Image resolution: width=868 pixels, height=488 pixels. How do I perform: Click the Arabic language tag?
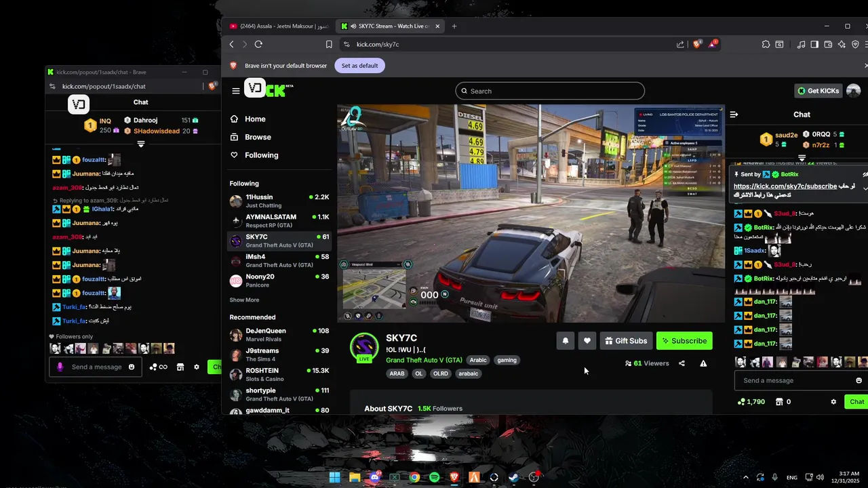tap(478, 360)
